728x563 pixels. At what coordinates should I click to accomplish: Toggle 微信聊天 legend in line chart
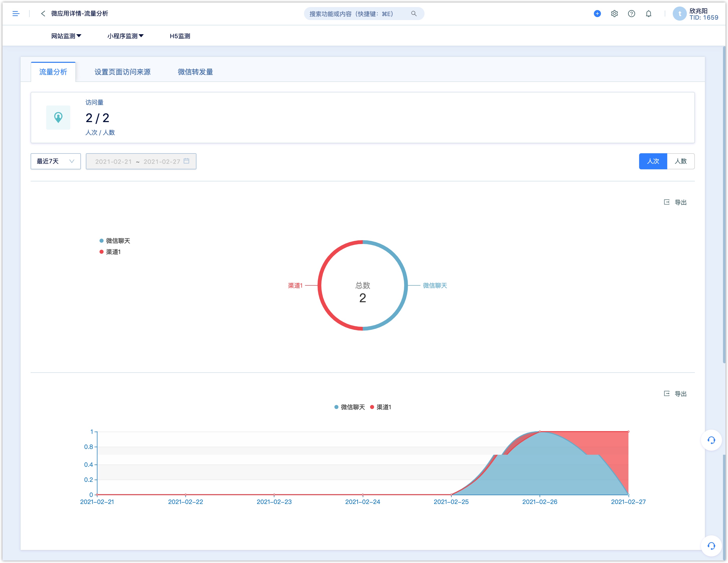(x=349, y=407)
